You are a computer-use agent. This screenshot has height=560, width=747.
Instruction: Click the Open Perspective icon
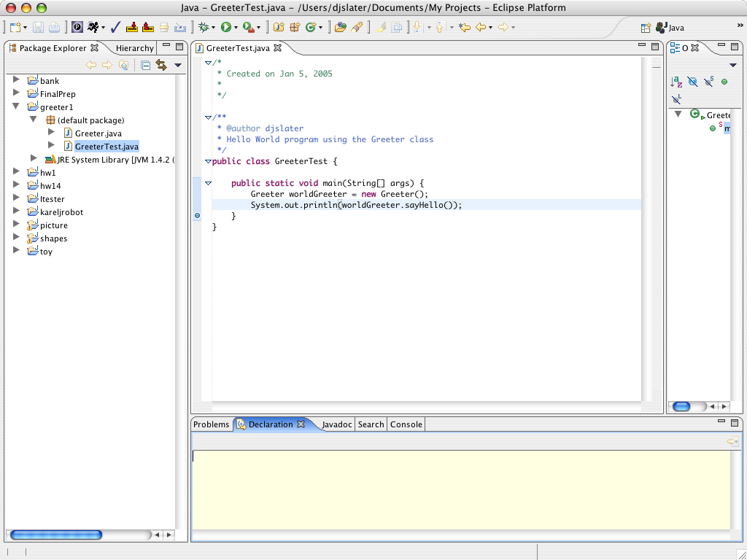click(x=646, y=28)
